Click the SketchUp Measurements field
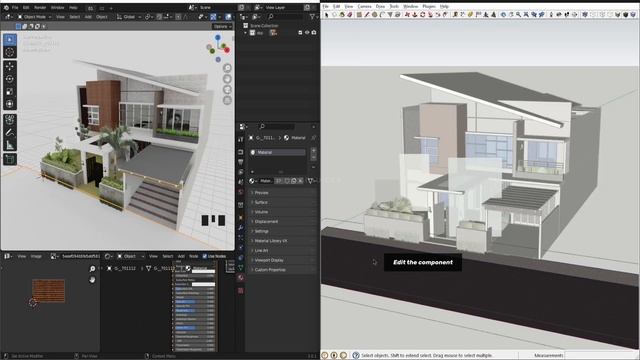Image resolution: width=640 pixels, height=360 pixels. (x=601, y=356)
